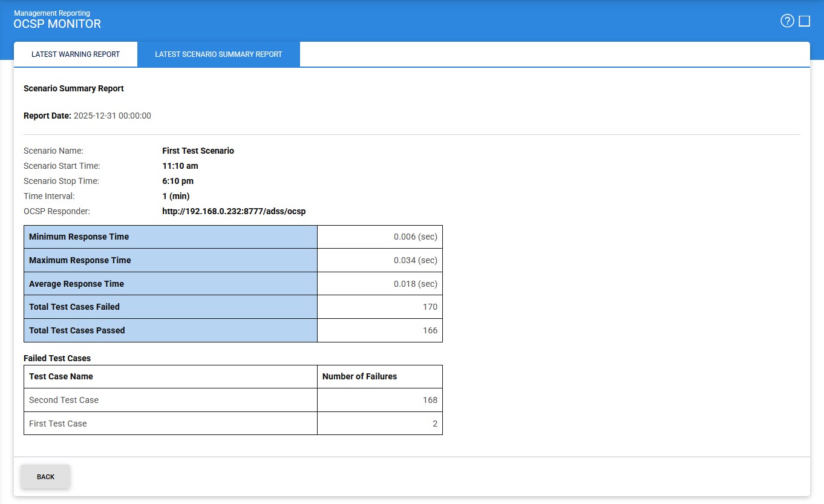Click the First Test Scenario name
This screenshot has width=824, height=504.
(198, 151)
